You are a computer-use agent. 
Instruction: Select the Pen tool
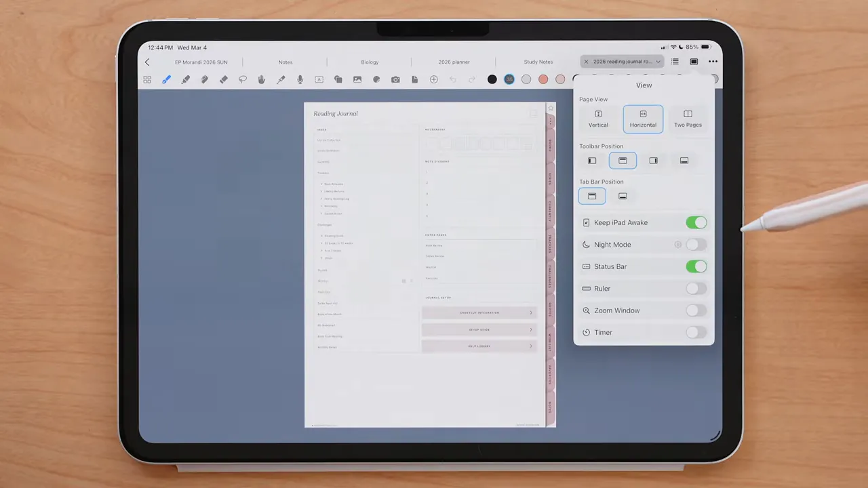click(166, 79)
